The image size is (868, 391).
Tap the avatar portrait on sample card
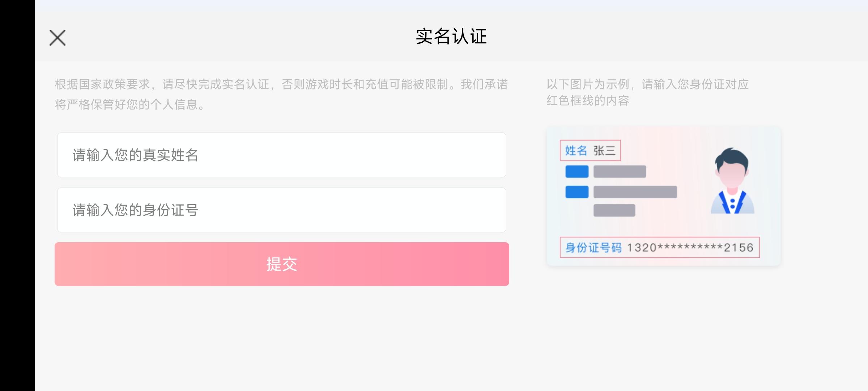click(732, 180)
